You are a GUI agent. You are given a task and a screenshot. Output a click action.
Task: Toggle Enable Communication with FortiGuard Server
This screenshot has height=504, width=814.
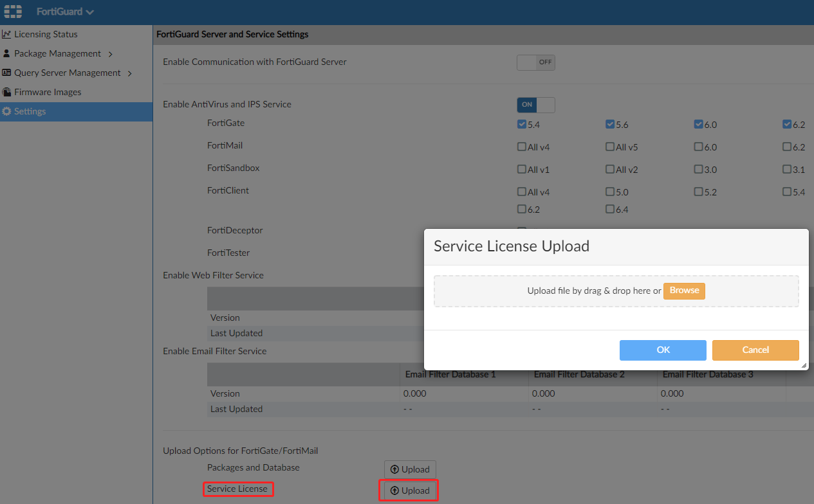click(535, 62)
